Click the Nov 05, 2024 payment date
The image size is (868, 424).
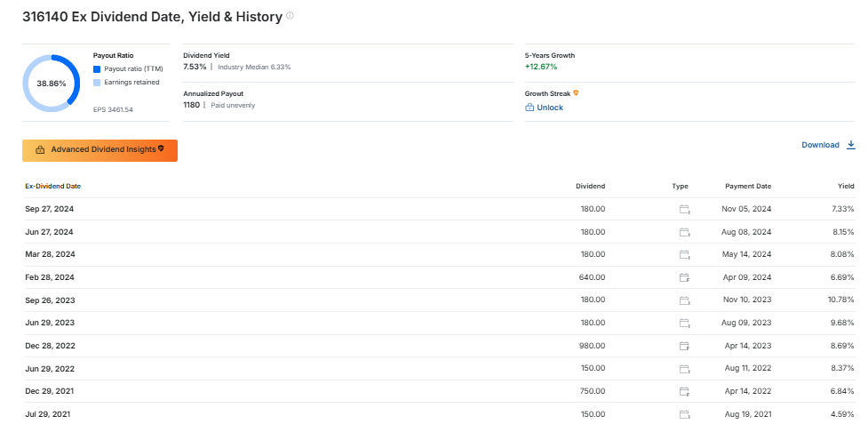coord(746,209)
